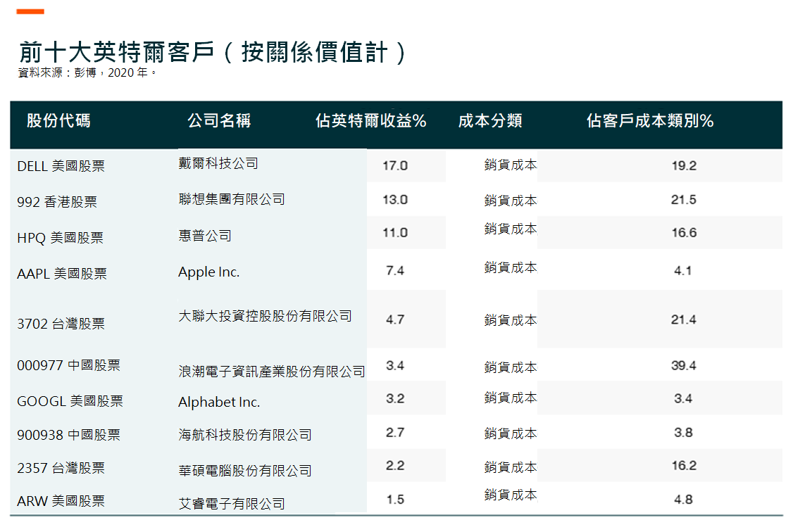Select the cost share value 16.2
The height and width of the screenshot is (532, 793).
click(x=684, y=466)
